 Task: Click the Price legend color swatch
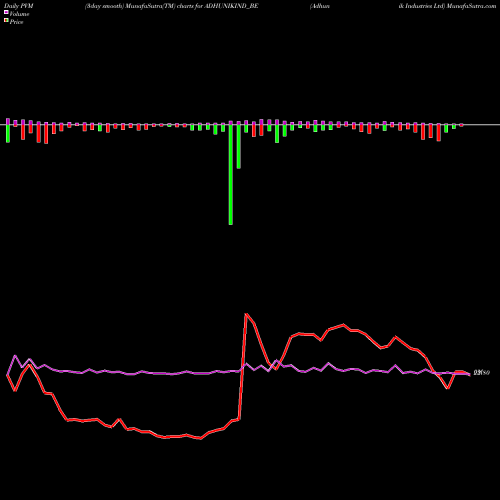(6, 21)
